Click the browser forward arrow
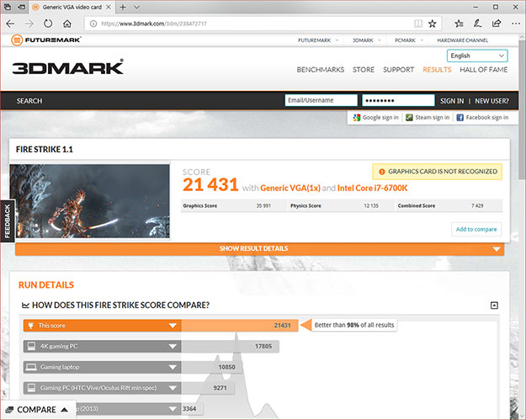This screenshot has height=420, width=526. 29,24
